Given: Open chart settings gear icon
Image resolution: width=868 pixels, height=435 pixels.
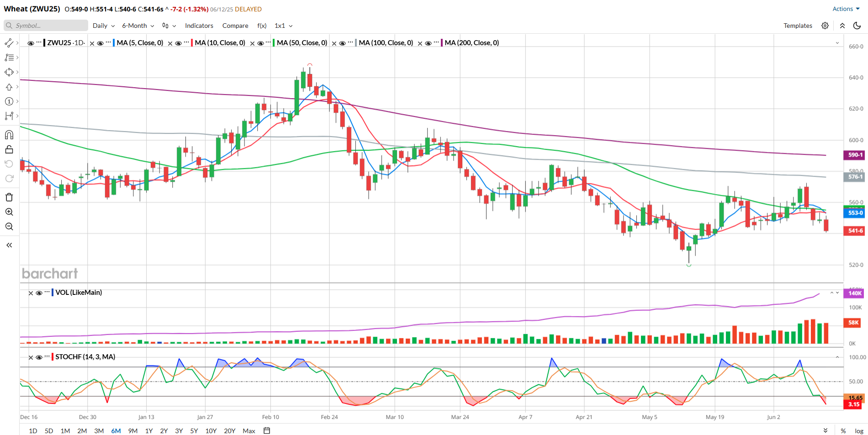Looking at the screenshot, I should [825, 26].
